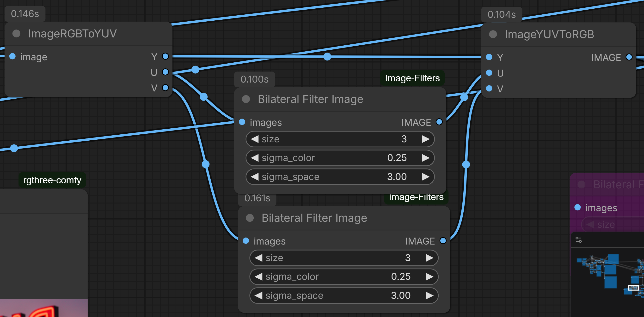The width and height of the screenshot is (644, 317).
Task: Click IMAGE output port on the 0.100s Bilateral node
Action: (x=439, y=122)
